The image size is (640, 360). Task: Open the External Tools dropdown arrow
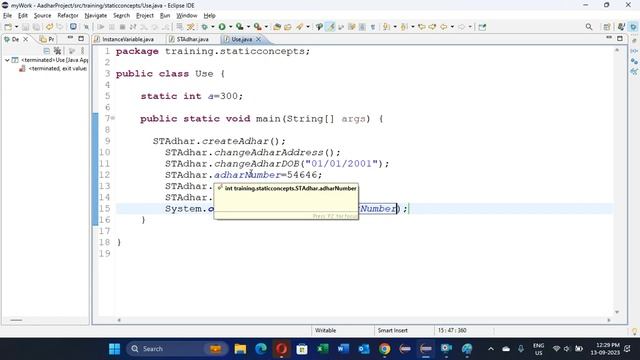coord(266,27)
